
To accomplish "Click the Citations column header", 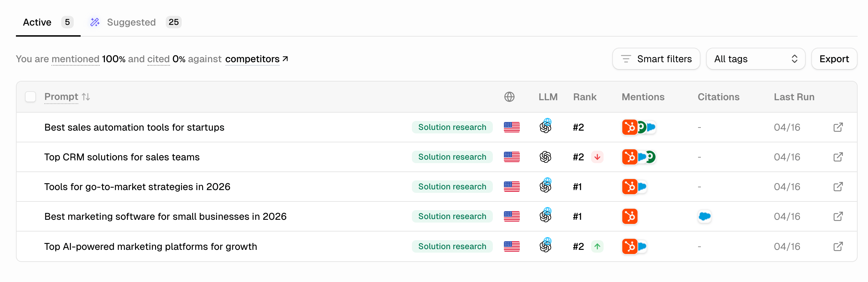I will (718, 97).
